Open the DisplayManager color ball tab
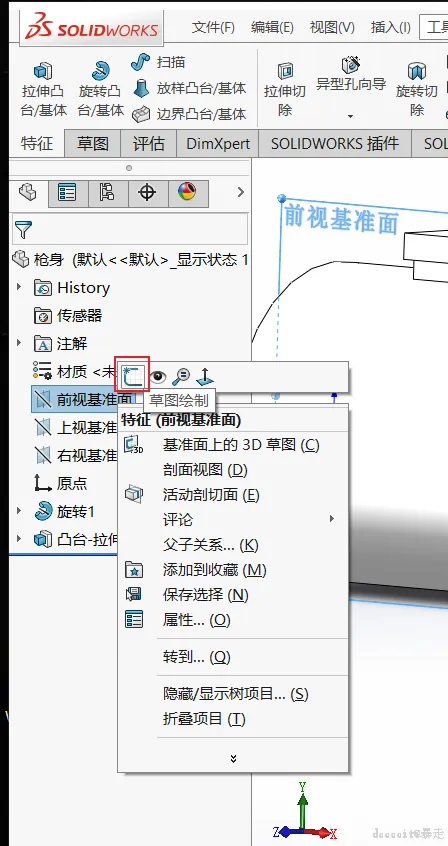This screenshot has height=846, width=448. point(187,192)
